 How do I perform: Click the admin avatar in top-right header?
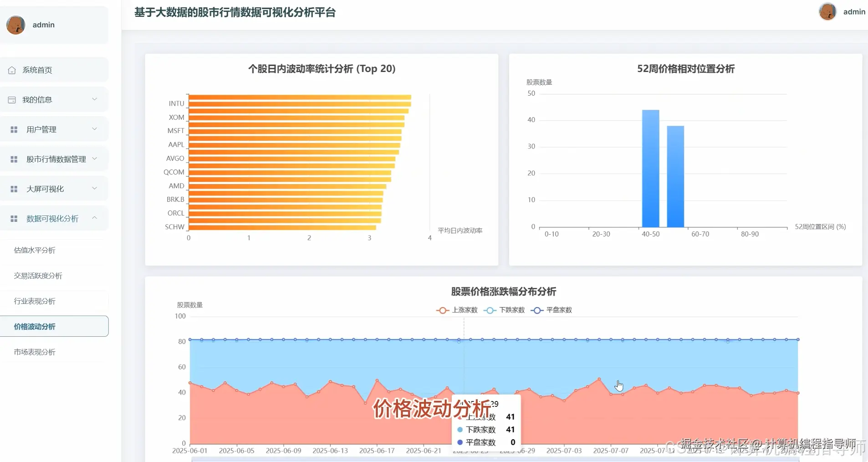(827, 12)
